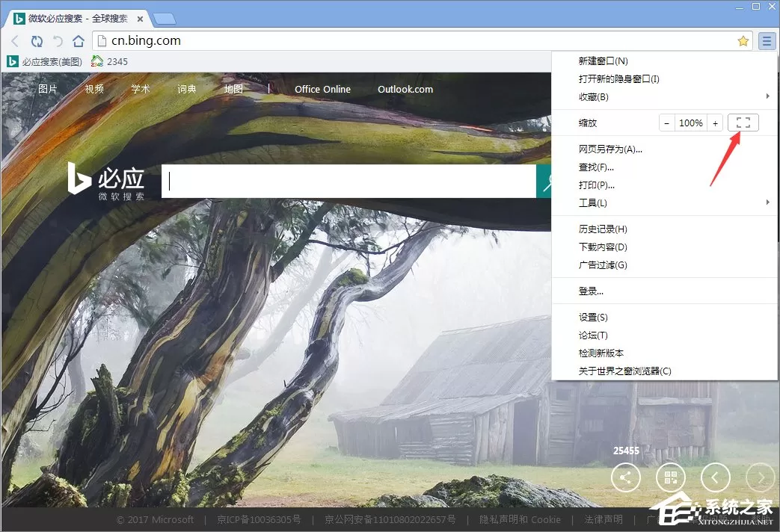Click the 25455 likes count
Image resolution: width=780 pixels, height=532 pixels.
626,451
